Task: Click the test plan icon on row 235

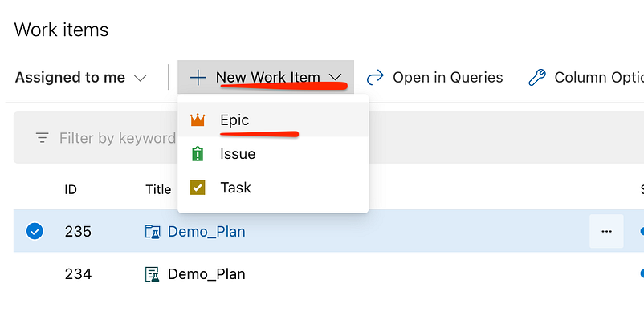Action: (153, 232)
